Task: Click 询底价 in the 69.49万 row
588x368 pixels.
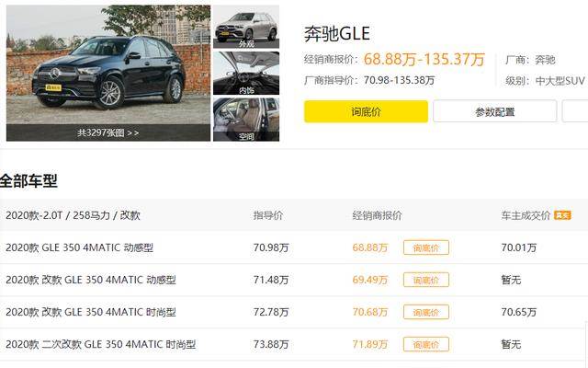Action: pyautogui.click(x=426, y=280)
